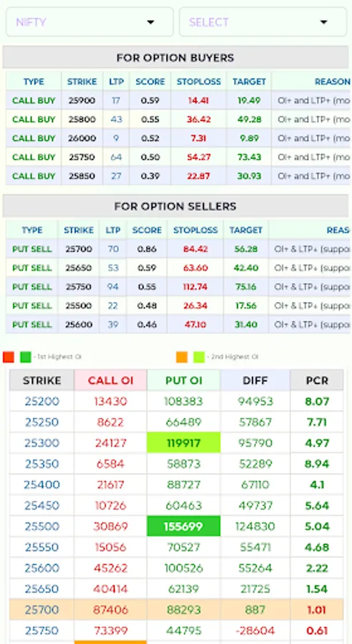This screenshot has height=644, width=352.
Task: Click the 25650 strike in sellers table
Action: (x=79, y=268)
